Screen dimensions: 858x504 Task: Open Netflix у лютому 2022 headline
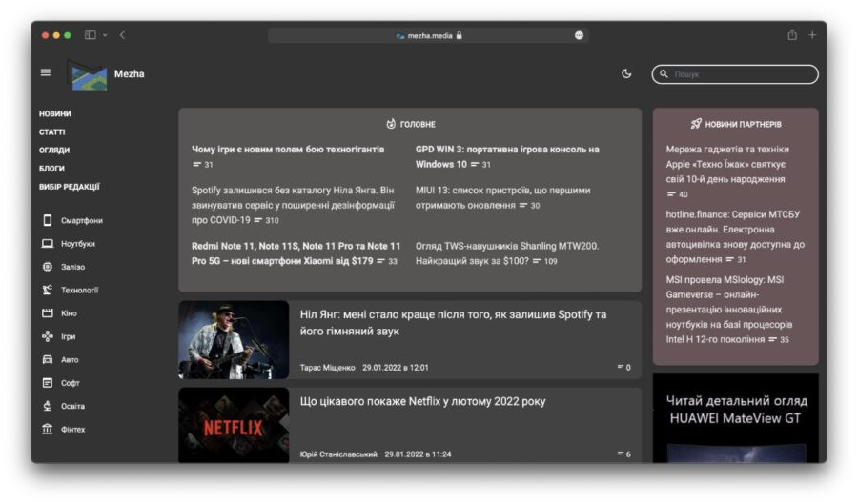[x=422, y=401]
